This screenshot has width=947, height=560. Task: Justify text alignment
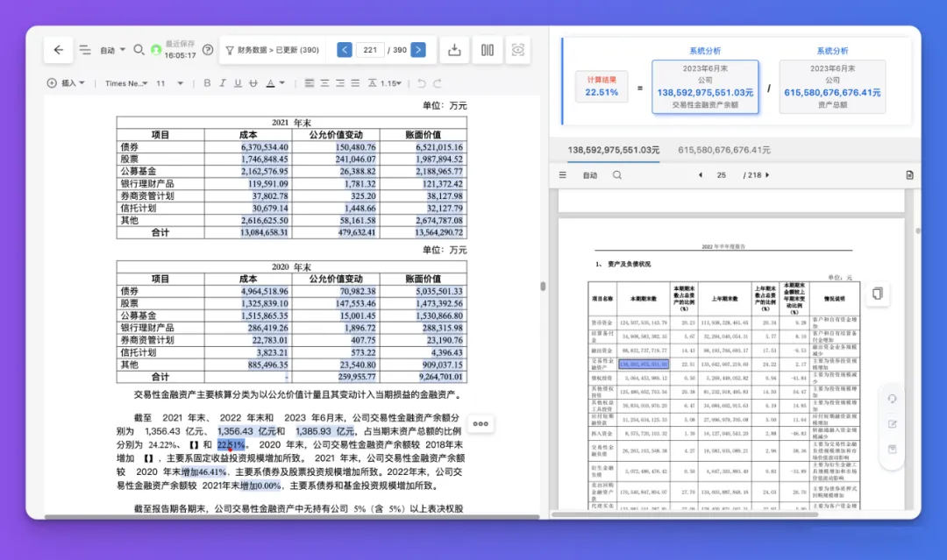point(355,83)
